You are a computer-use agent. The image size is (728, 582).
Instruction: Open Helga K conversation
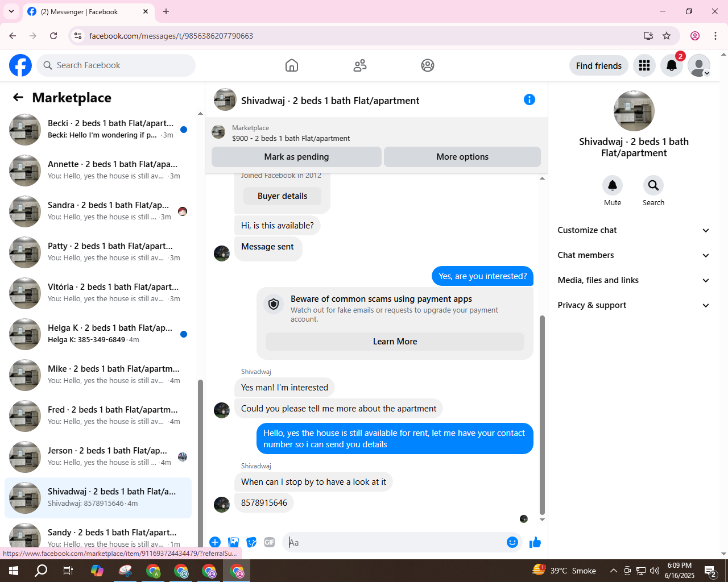pos(98,334)
